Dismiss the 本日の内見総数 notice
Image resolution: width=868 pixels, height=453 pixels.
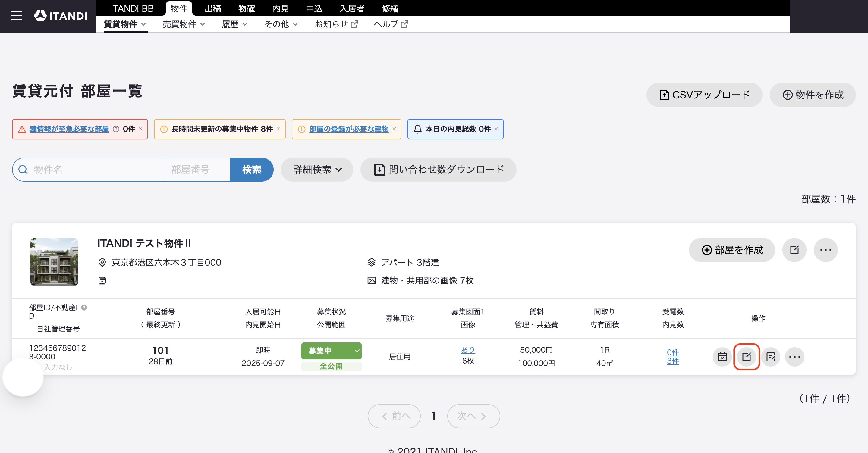(496, 129)
